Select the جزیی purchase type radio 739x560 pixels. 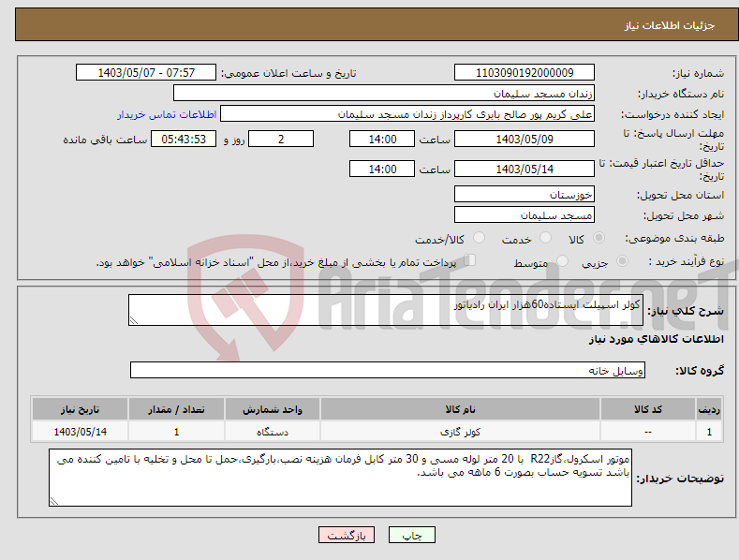click(x=622, y=260)
